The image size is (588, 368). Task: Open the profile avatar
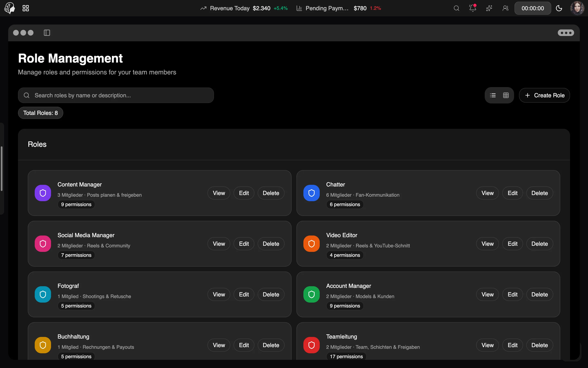click(x=577, y=8)
